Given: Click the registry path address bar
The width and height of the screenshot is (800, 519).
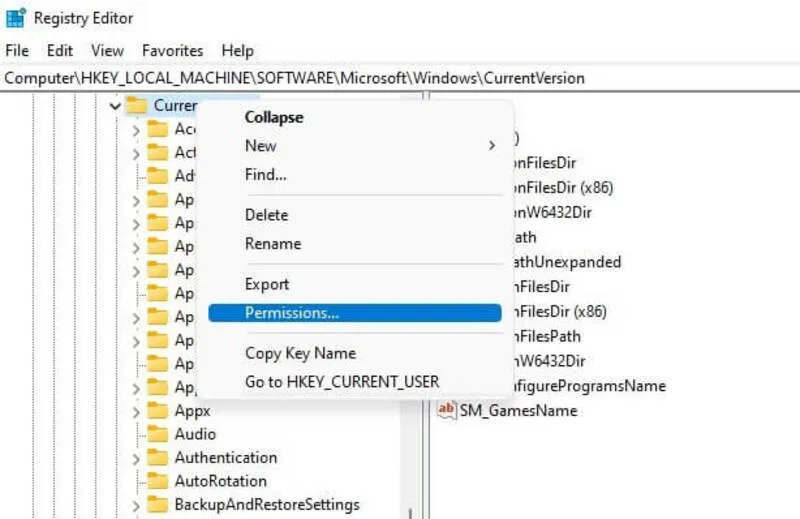Looking at the screenshot, I should (400, 78).
